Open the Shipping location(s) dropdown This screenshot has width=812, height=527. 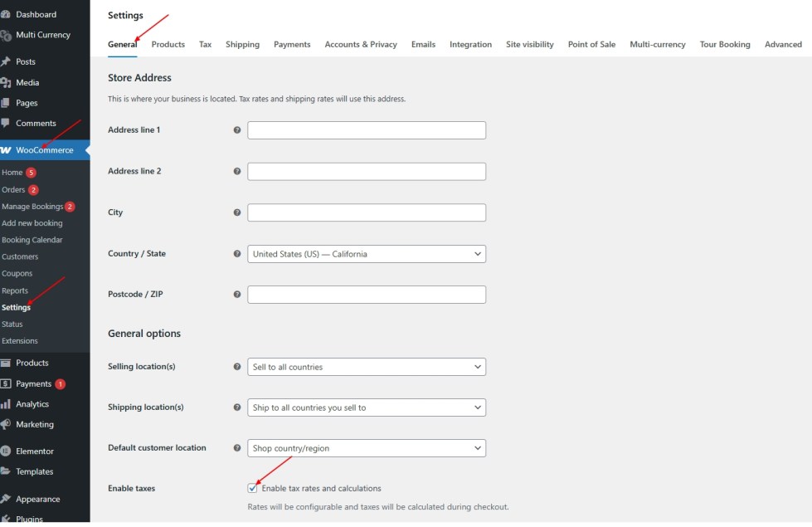coord(366,407)
